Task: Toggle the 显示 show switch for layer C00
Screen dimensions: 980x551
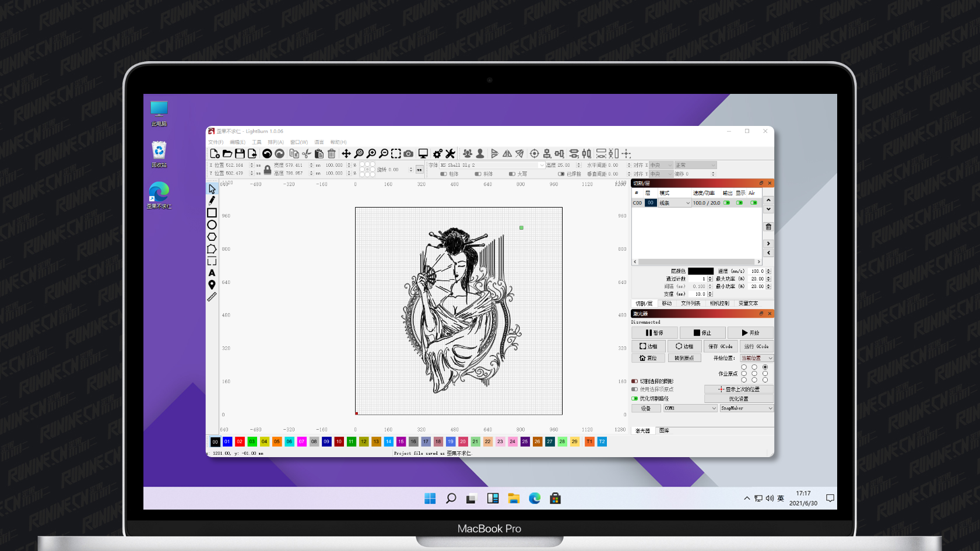Action: click(740, 203)
